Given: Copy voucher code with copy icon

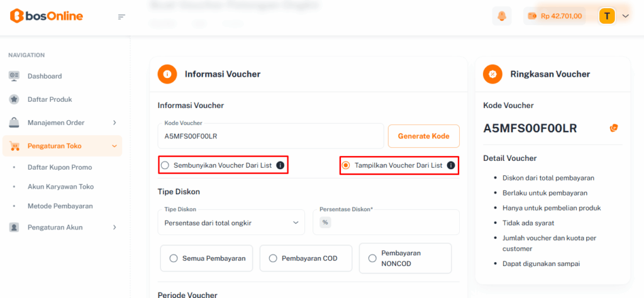Looking at the screenshot, I should point(614,128).
